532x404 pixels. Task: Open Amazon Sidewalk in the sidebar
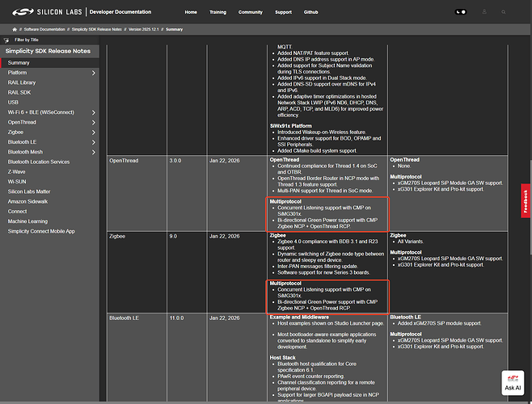(x=27, y=201)
